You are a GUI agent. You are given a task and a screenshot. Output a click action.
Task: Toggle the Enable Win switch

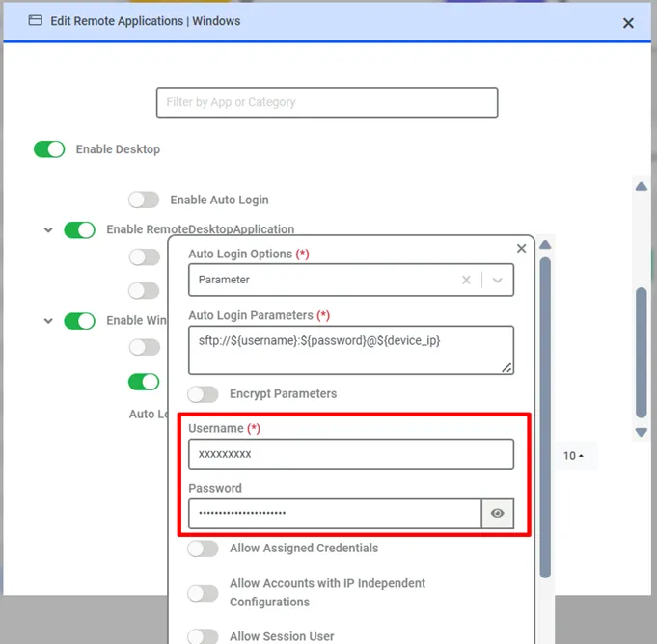[80, 321]
